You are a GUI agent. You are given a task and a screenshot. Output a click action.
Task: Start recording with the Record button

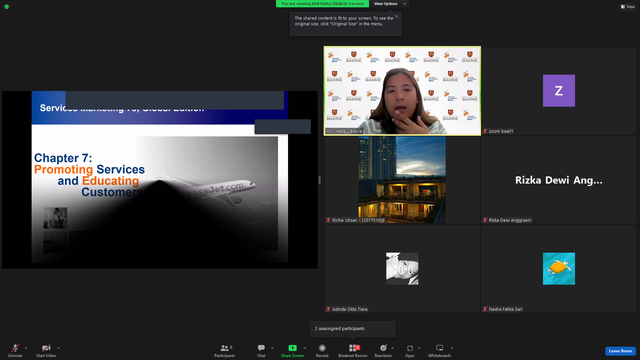coord(322,350)
